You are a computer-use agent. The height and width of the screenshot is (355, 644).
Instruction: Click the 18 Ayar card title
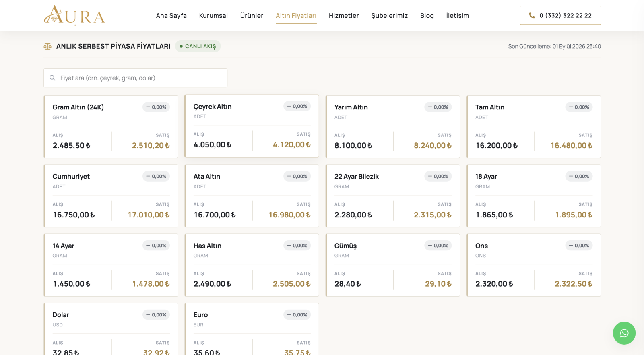point(486,176)
